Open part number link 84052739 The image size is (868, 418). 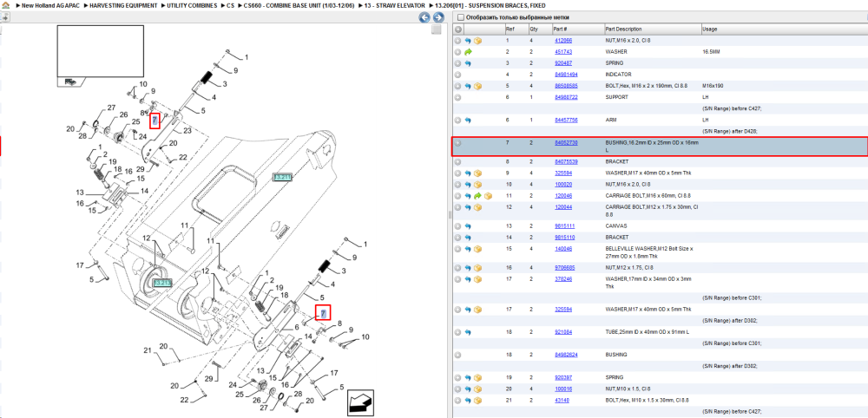(566, 142)
